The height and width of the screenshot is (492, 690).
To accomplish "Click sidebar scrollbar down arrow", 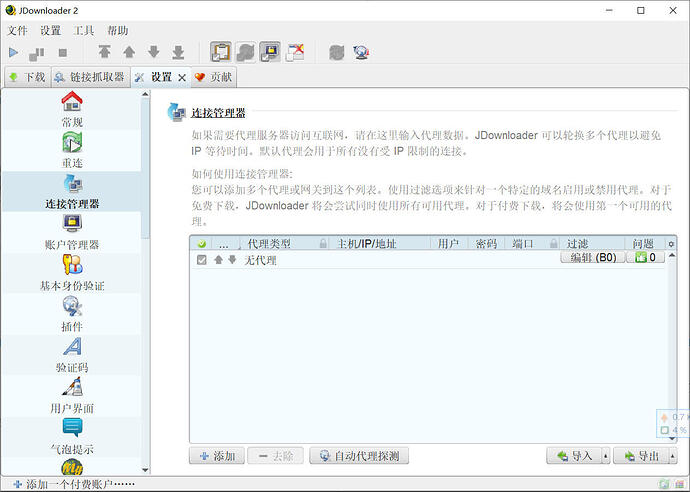I will tap(146, 470).
